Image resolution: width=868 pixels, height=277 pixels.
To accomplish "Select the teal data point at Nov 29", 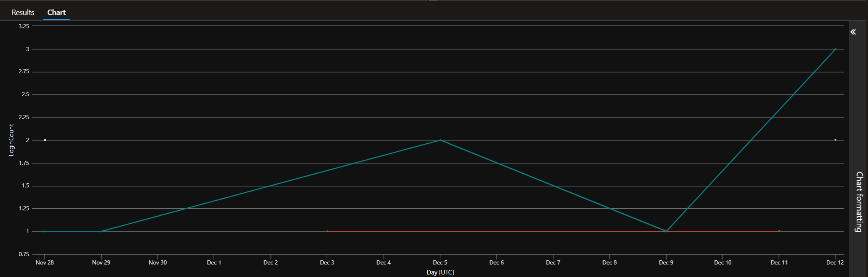I will pyautogui.click(x=101, y=231).
